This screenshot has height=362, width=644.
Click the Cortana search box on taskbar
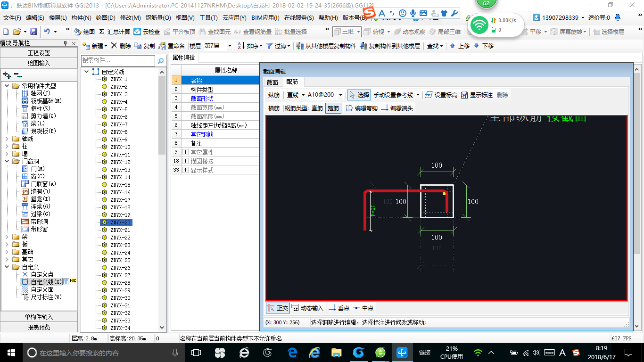click(104, 352)
